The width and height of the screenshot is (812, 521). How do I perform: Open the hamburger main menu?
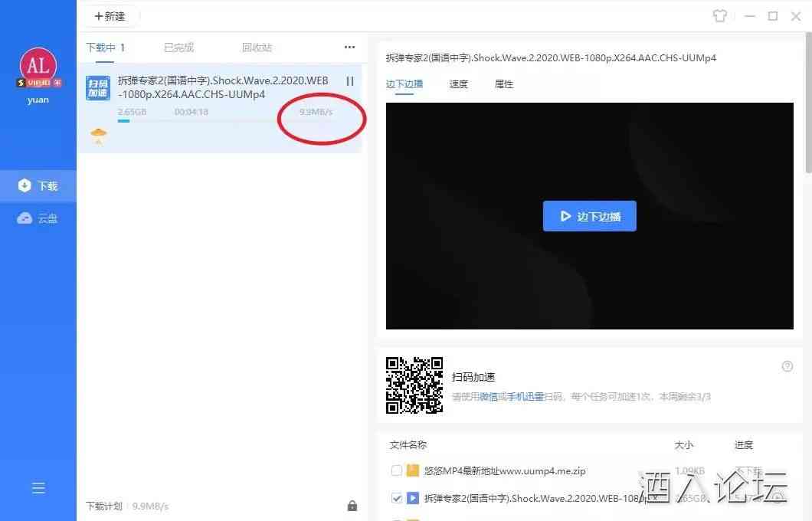(x=38, y=488)
